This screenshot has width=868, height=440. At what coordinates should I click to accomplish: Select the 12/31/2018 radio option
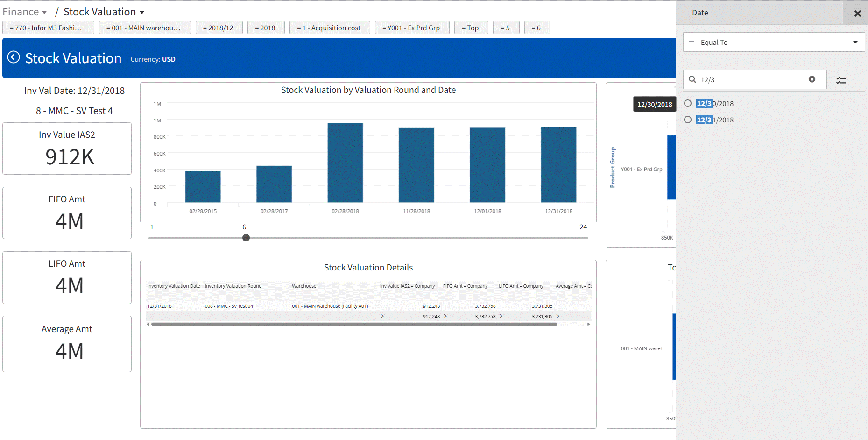pyautogui.click(x=688, y=120)
